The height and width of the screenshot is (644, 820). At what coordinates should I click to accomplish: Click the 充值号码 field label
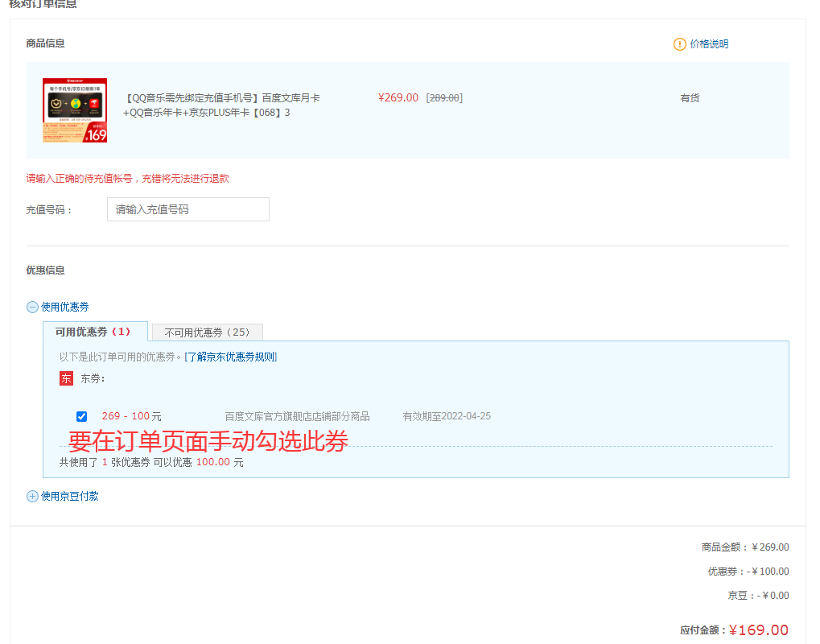tap(48, 210)
